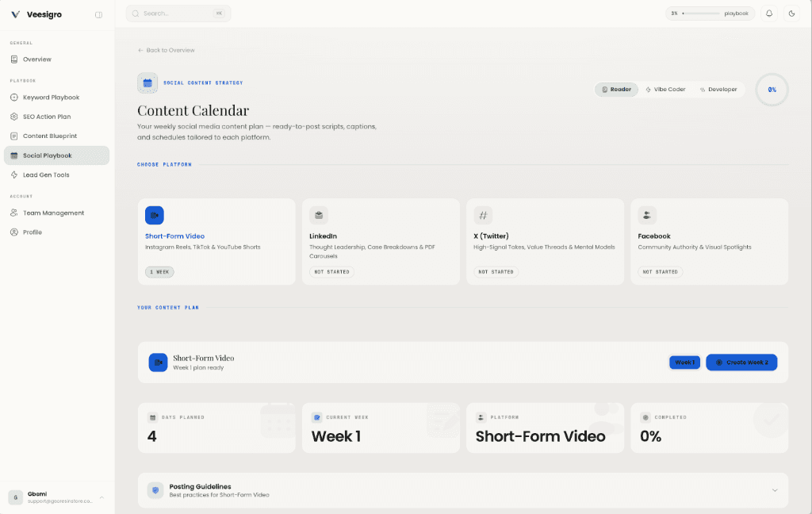
Task: Toggle dark mode with the moon icon
Action: point(792,13)
